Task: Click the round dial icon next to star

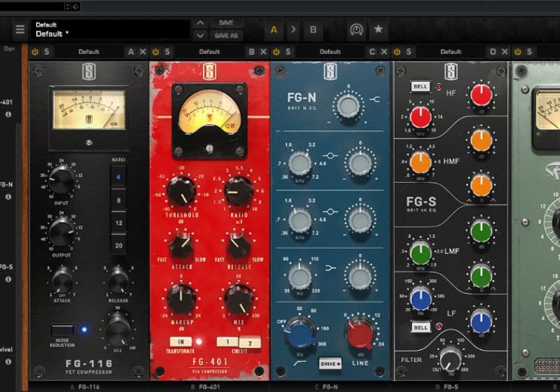Action: point(356,29)
